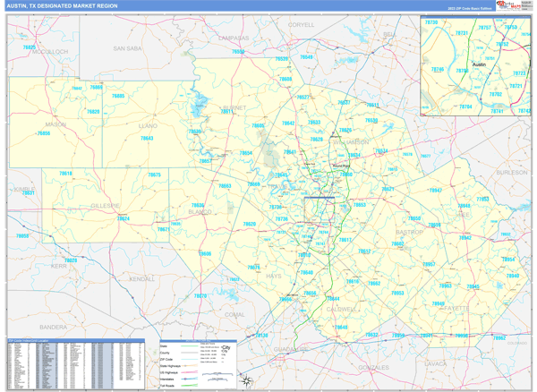
Task: Click ZIP code 77853 label
Action: 482,199
